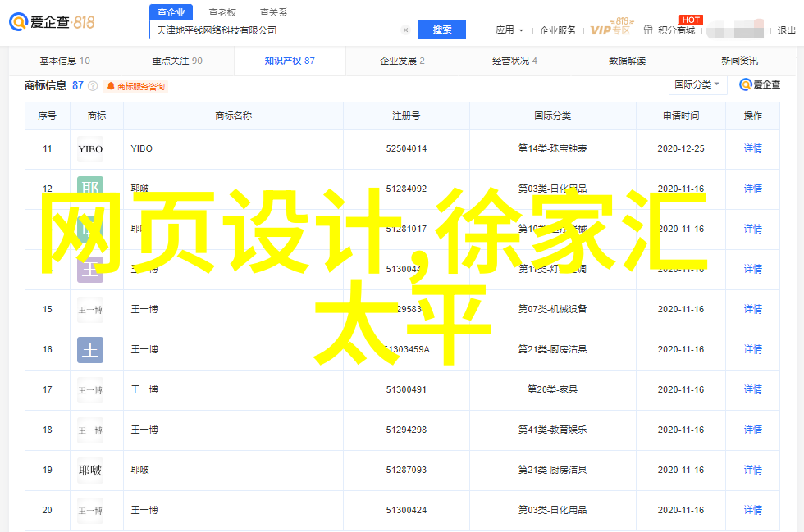This screenshot has height=532, width=804.
Task: Select the 第41类-教育娱乐 class cell
Action: (553, 430)
